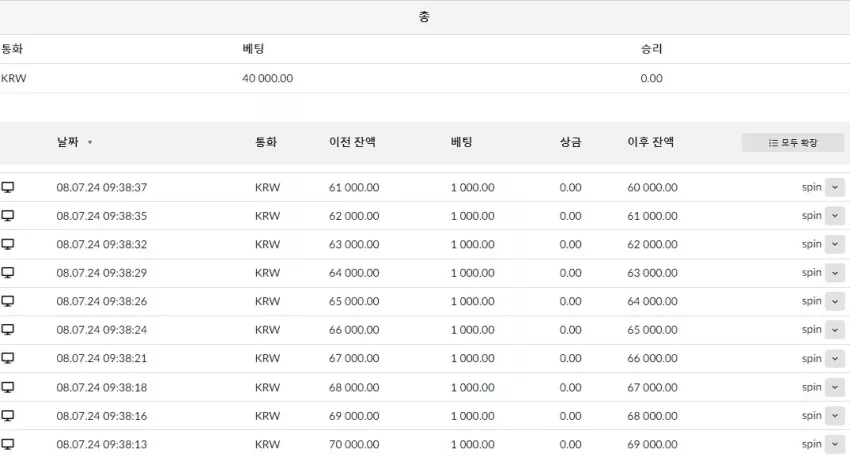Expand the 09:38:24 spin row chevron
850x457 pixels.
pos(835,330)
